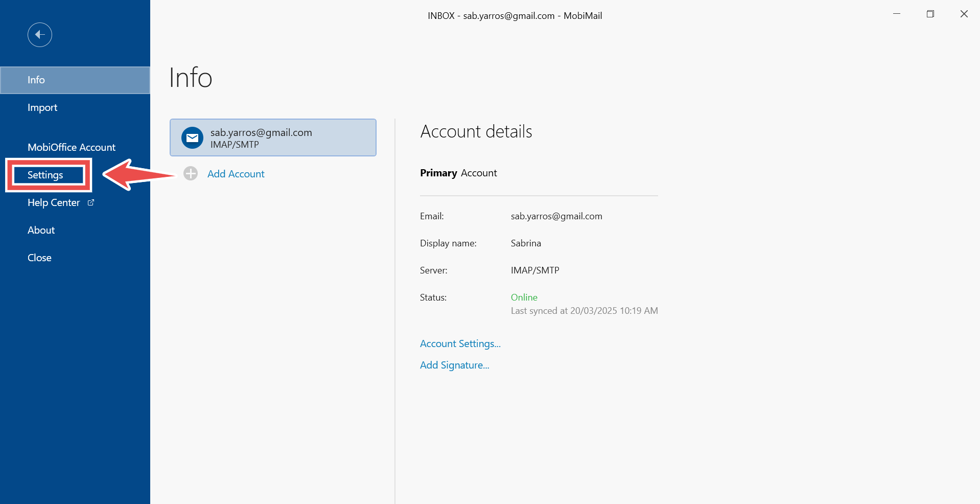Open the Account Settings... link
The image size is (980, 504).
[460, 343]
